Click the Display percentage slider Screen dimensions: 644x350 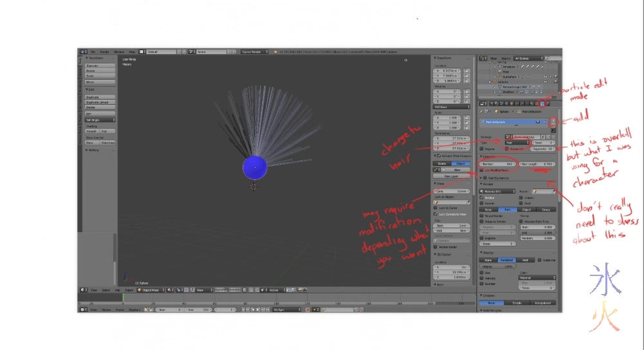pos(498,266)
